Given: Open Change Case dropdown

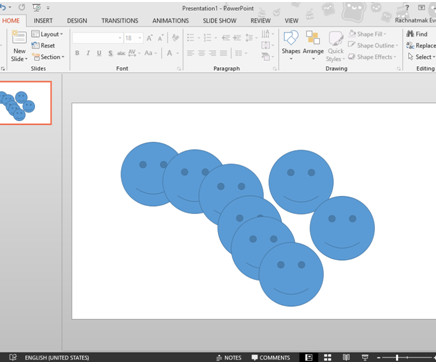Looking at the screenshot, I should [150, 53].
